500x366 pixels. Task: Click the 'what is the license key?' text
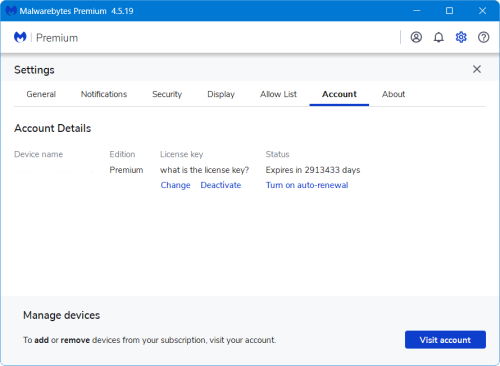(x=205, y=170)
